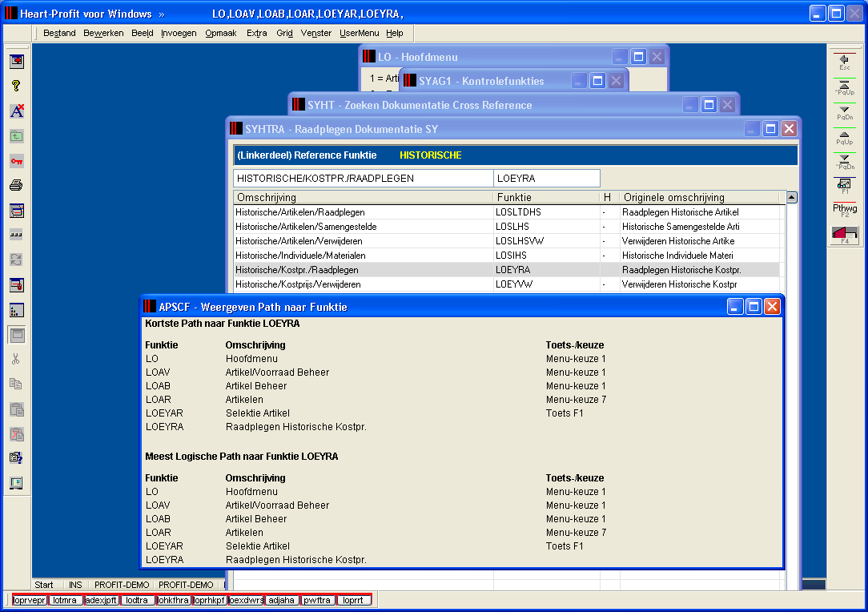
Task: Click the Originele omschrijving column header
Action: [x=699, y=197]
